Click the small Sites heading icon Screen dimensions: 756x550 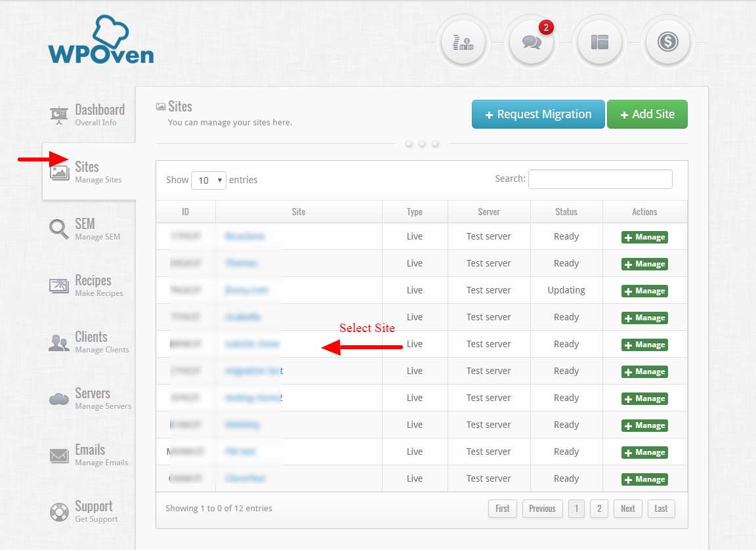pos(161,106)
